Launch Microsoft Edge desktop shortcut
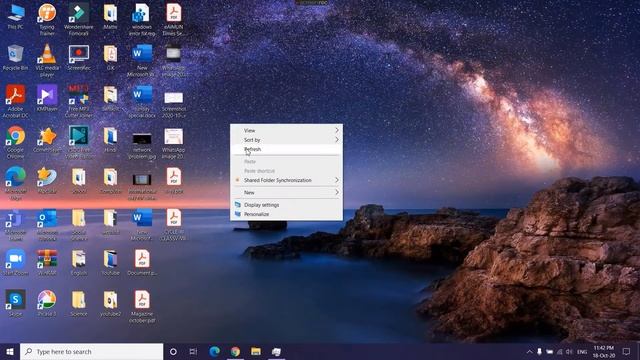This screenshot has height=360, width=640. tap(16, 183)
